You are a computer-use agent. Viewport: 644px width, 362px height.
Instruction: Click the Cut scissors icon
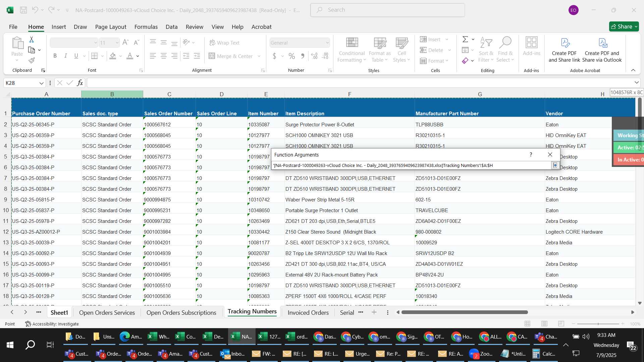pyautogui.click(x=32, y=40)
